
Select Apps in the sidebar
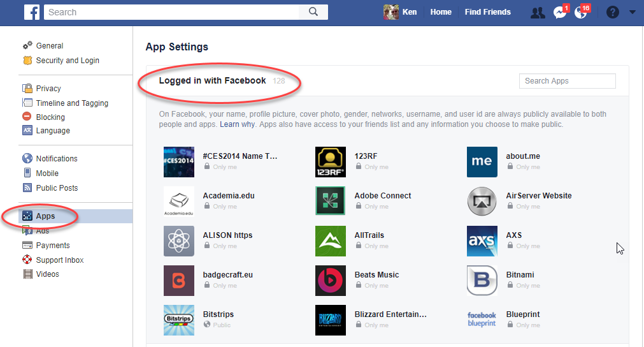75,216
